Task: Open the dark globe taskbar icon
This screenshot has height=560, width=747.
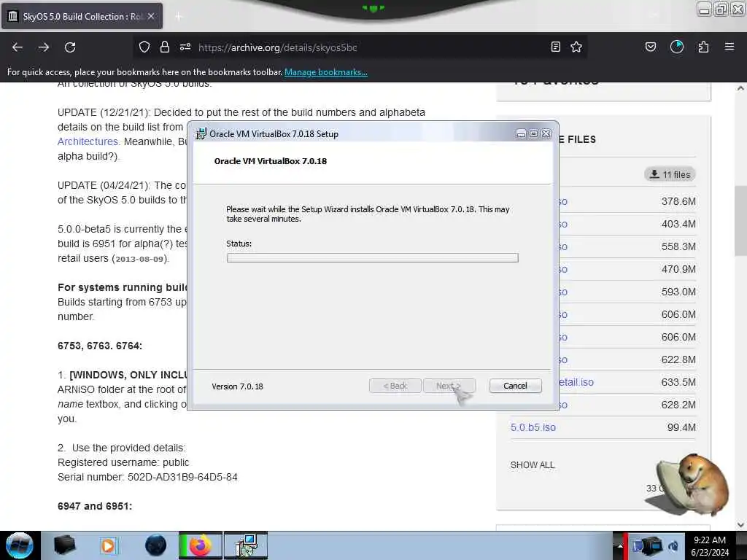Action: 155,545
